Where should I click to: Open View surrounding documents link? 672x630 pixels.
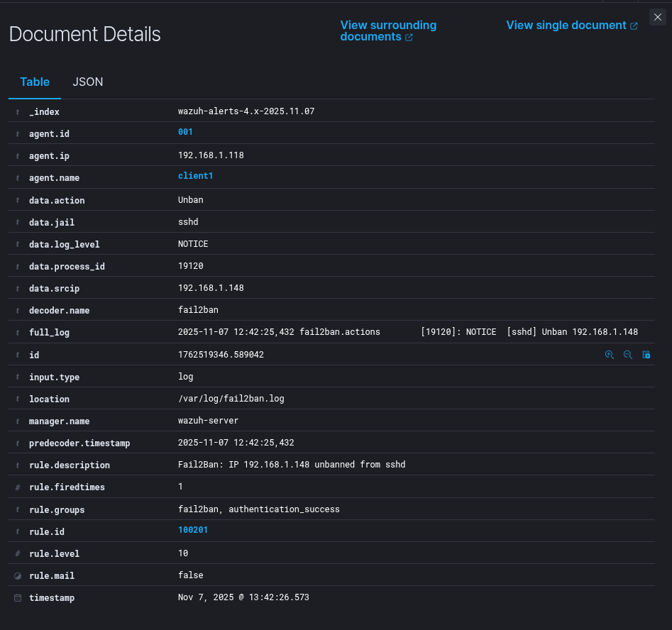[388, 31]
